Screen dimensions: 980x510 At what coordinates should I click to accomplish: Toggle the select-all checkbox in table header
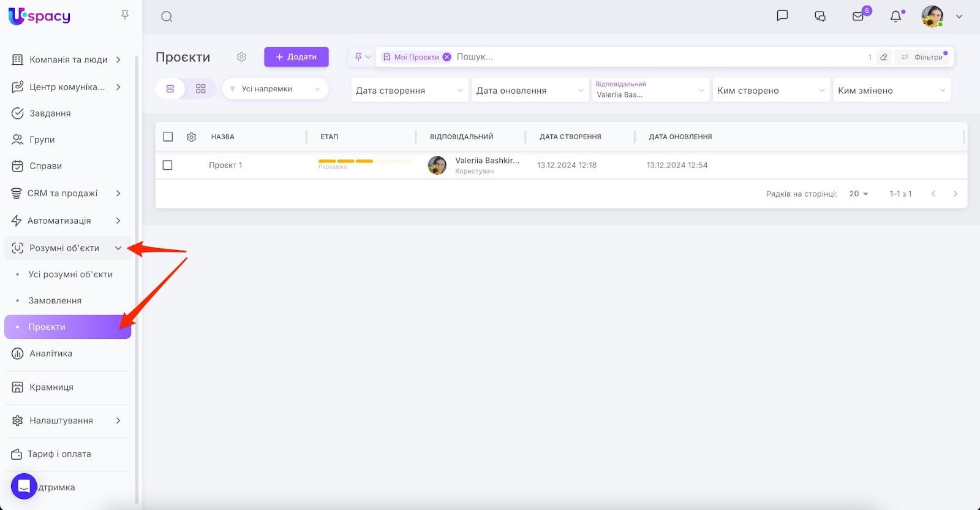168,137
